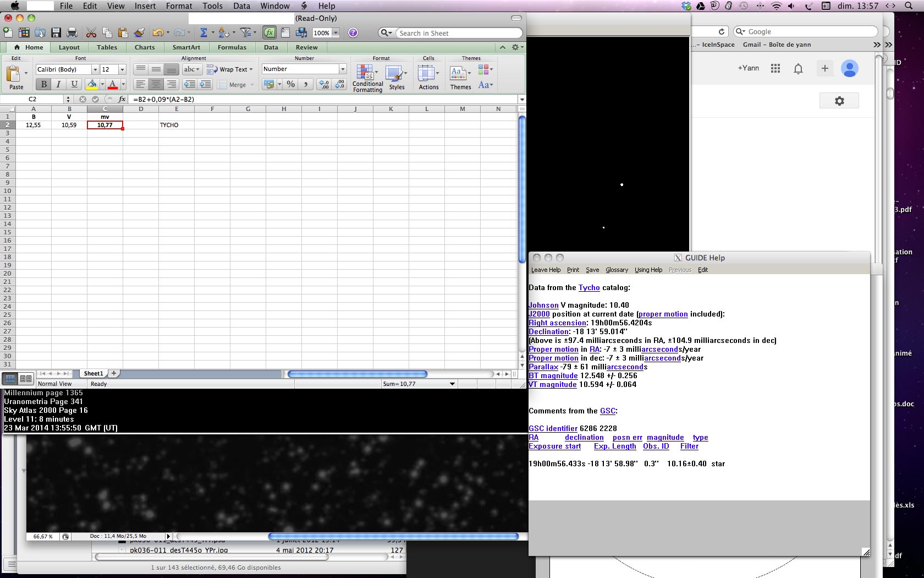Undo the last action
The width and height of the screenshot is (924, 578).
pos(158,32)
